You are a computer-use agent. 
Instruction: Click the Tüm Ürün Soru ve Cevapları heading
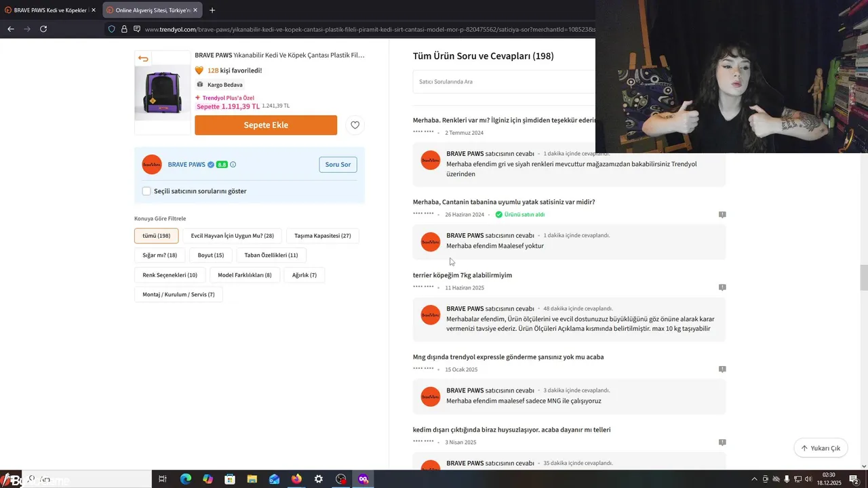pyautogui.click(x=484, y=56)
